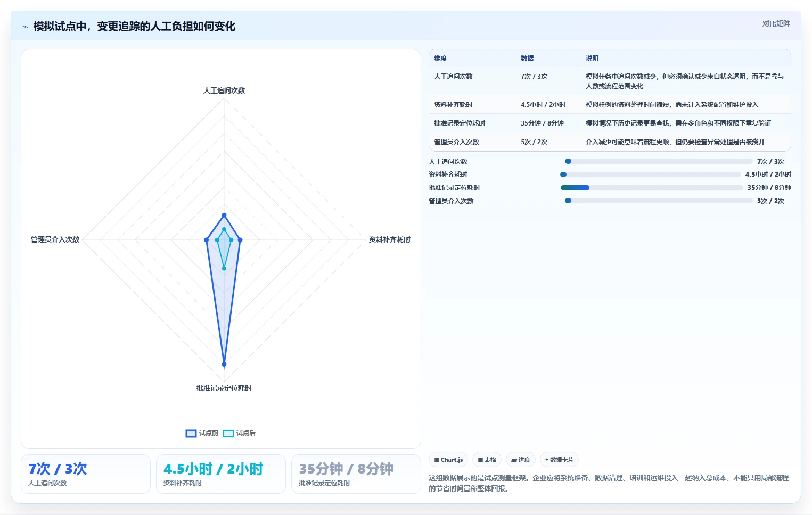
Task: Click the lowest cyan 试点后 radar point
Action: tap(224, 268)
